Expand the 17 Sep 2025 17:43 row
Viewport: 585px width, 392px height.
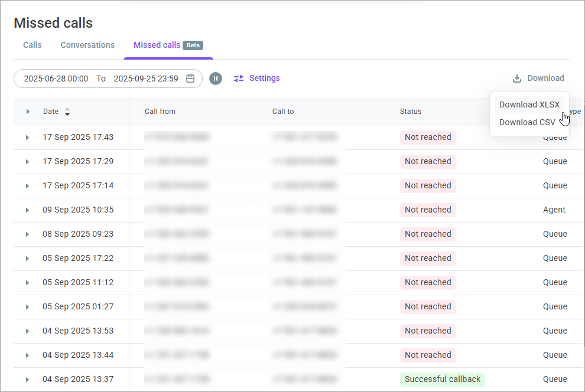pos(27,138)
